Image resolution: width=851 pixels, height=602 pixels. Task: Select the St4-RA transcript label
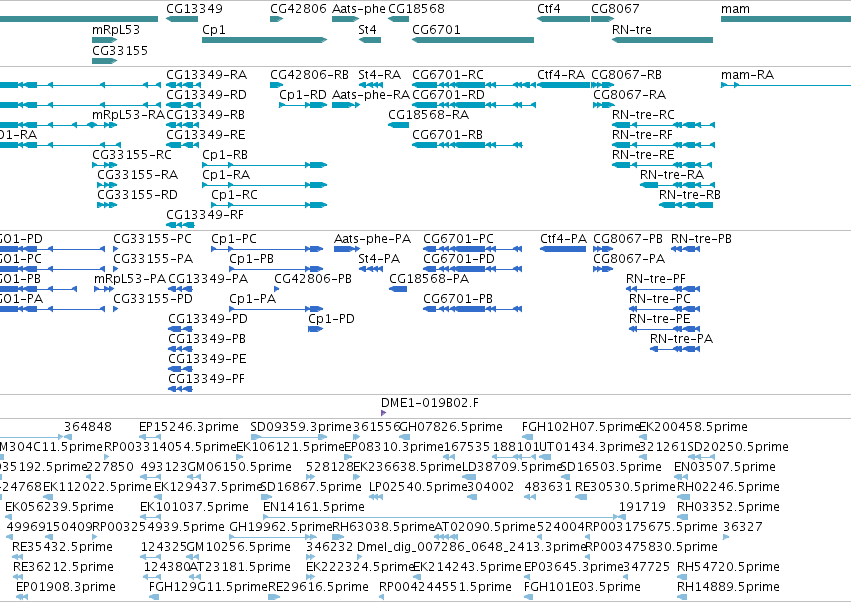(x=379, y=74)
